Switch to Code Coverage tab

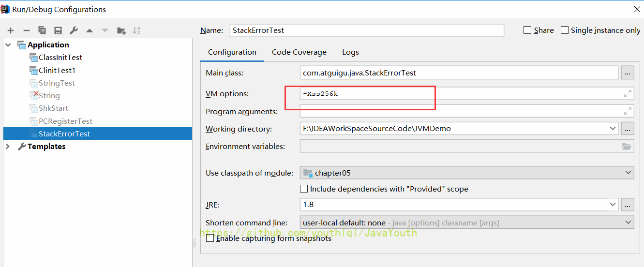(x=299, y=52)
